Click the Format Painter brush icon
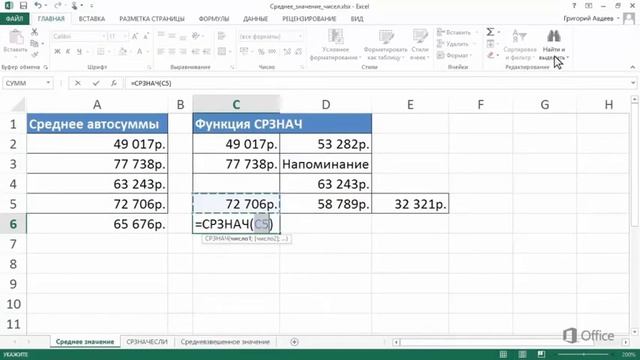 coord(34,54)
